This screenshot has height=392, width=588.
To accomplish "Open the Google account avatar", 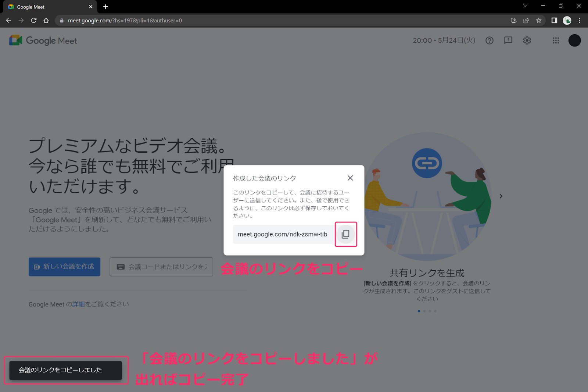I will pyautogui.click(x=574, y=40).
